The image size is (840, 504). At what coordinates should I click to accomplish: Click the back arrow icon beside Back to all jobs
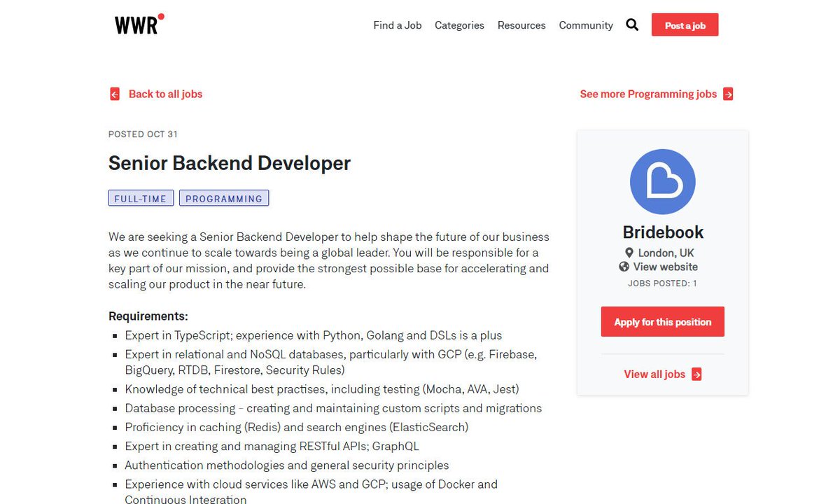tap(115, 94)
